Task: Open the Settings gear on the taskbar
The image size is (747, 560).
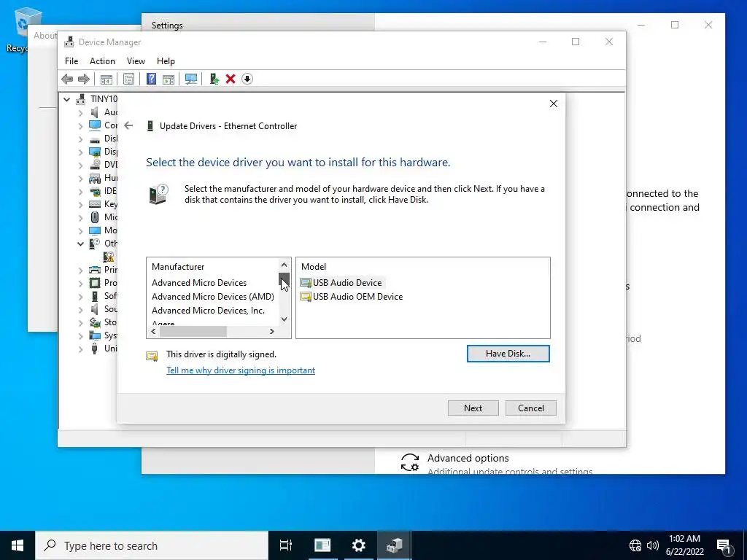Action: tap(358, 545)
